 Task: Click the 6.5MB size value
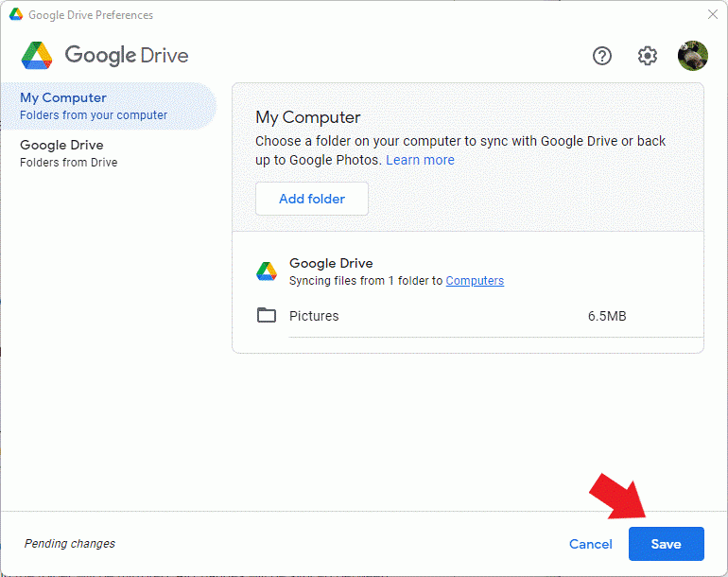tap(607, 316)
